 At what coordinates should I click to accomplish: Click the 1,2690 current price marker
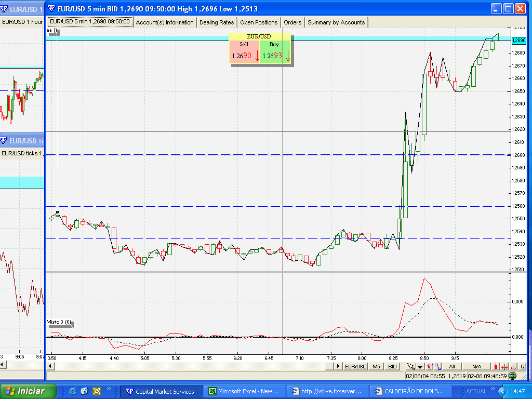click(519, 41)
